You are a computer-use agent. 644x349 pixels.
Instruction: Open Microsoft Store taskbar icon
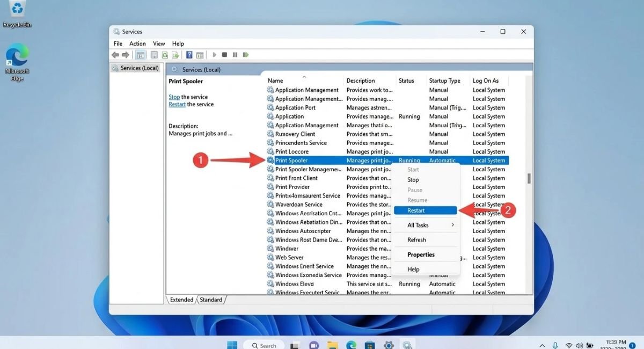(369, 345)
